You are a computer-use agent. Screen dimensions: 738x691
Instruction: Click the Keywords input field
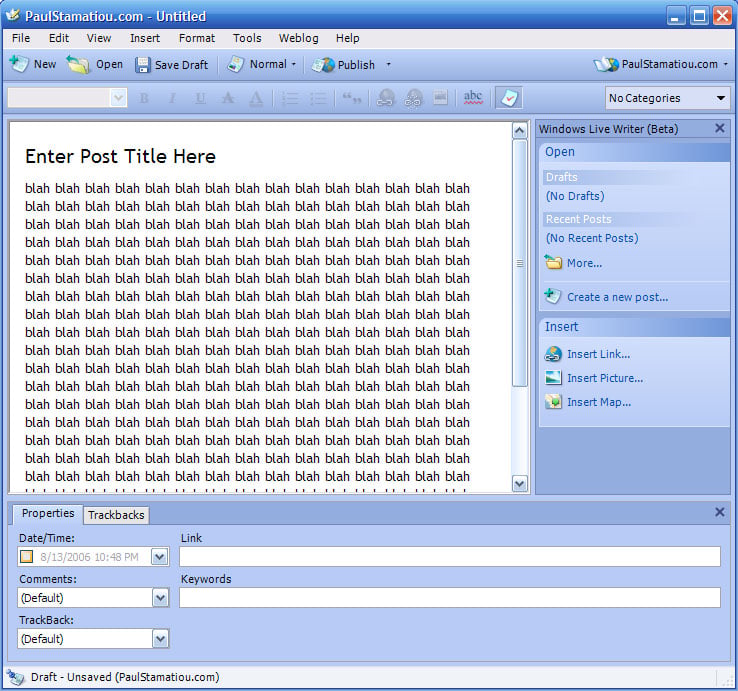pyautogui.click(x=449, y=597)
